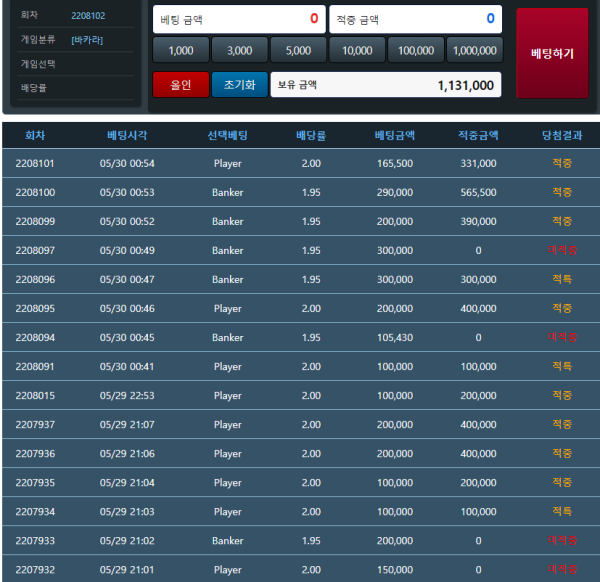The width and height of the screenshot is (600, 582).
Task: Sort by the 베팅시각 column header
Action: pos(127,135)
